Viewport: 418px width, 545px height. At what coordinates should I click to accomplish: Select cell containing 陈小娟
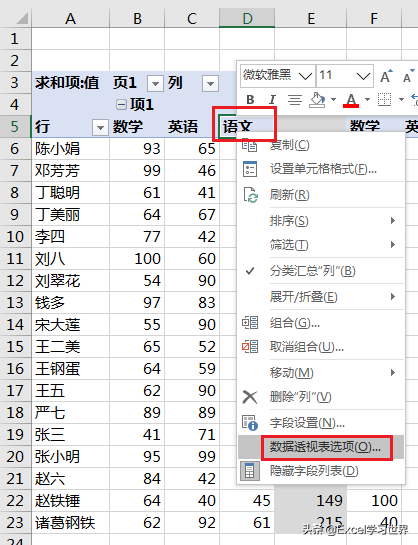click(x=71, y=149)
